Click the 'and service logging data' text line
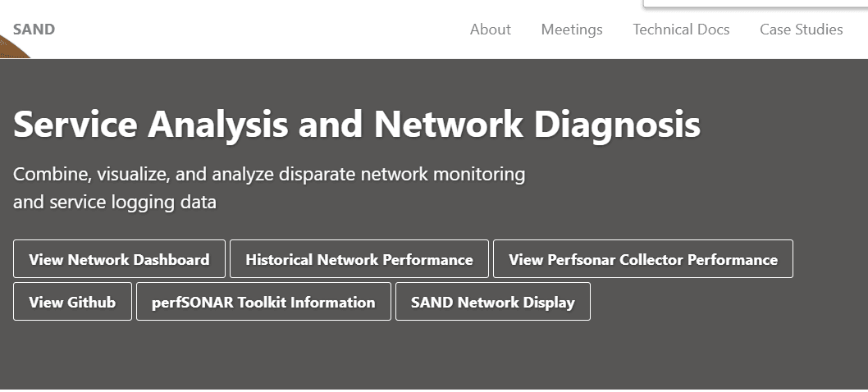Viewport: 868px width, 392px height. 115,203
